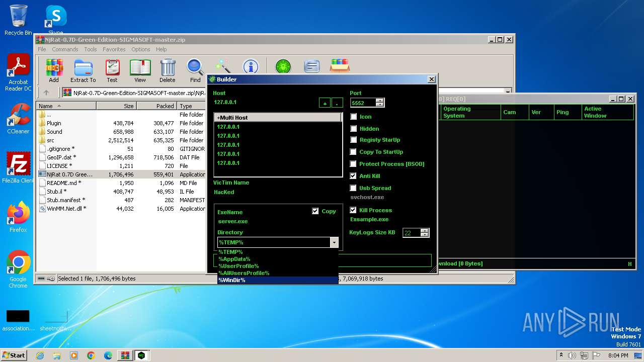Uncheck the Copy checkbox beside ExeName

315,211
